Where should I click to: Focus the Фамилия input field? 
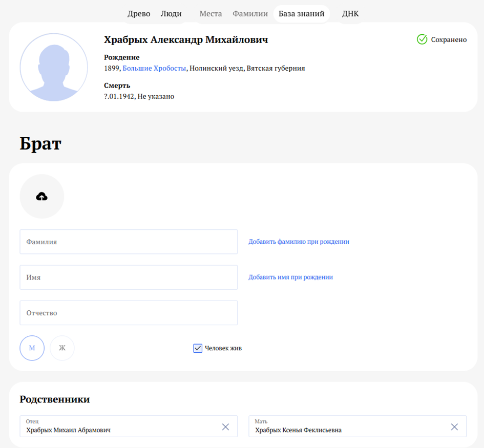pos(129,242)
